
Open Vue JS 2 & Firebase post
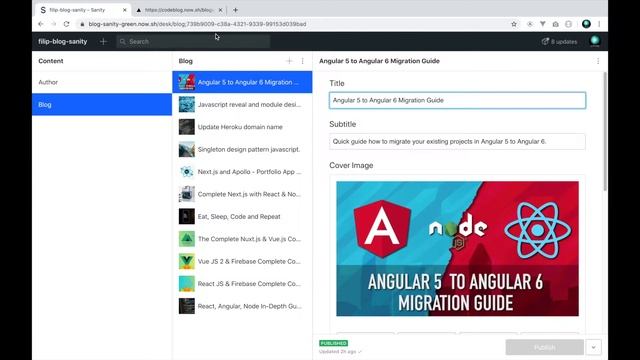point(242,261)
